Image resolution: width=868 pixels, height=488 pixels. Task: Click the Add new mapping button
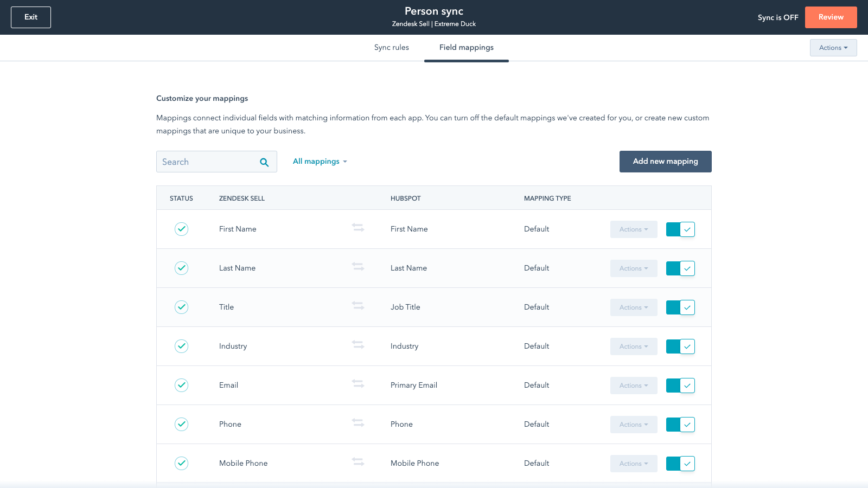coord(665,162)
